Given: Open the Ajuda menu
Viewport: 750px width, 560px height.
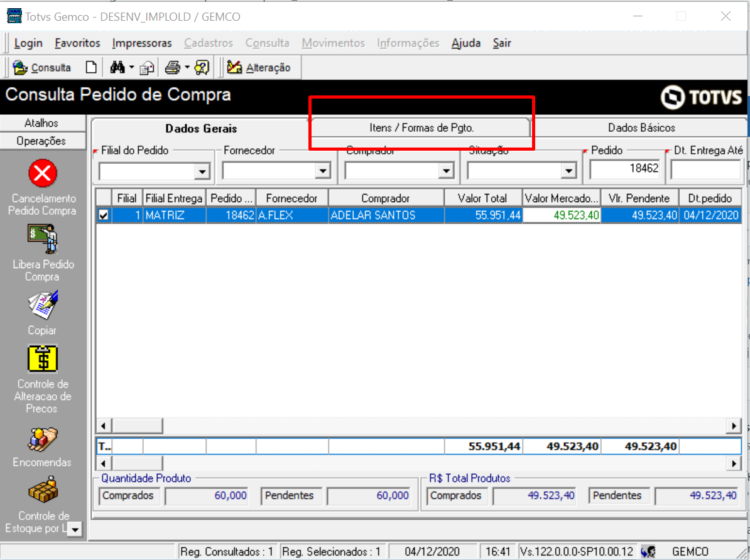Looking at the screenshot, I should coord(466,43).
